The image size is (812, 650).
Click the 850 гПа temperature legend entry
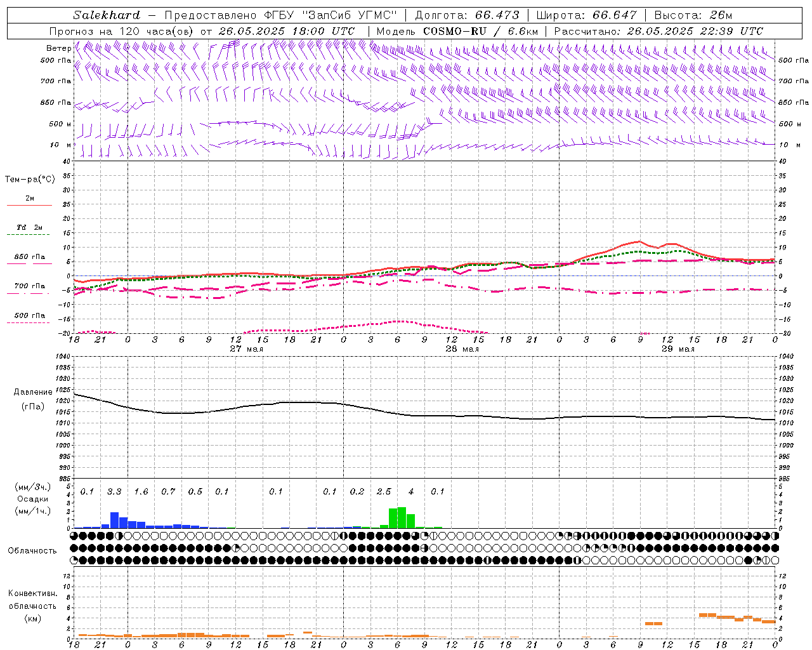pyautogui.click(x=29, y=258)
